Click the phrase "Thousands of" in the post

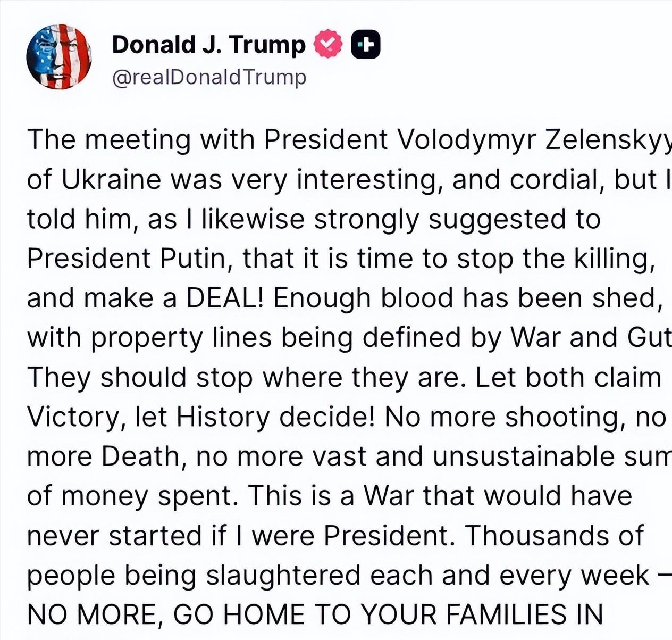tap(555, 536)
